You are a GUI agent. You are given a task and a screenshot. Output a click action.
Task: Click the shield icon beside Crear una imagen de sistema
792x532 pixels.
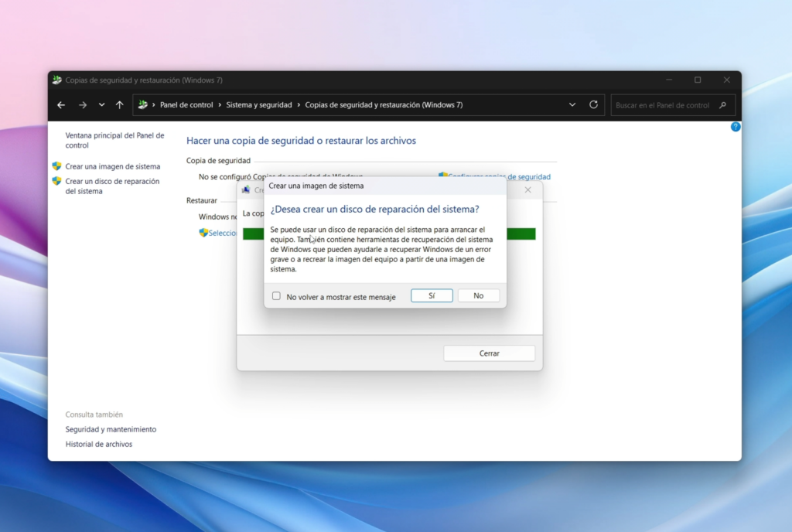click(55, 165)
